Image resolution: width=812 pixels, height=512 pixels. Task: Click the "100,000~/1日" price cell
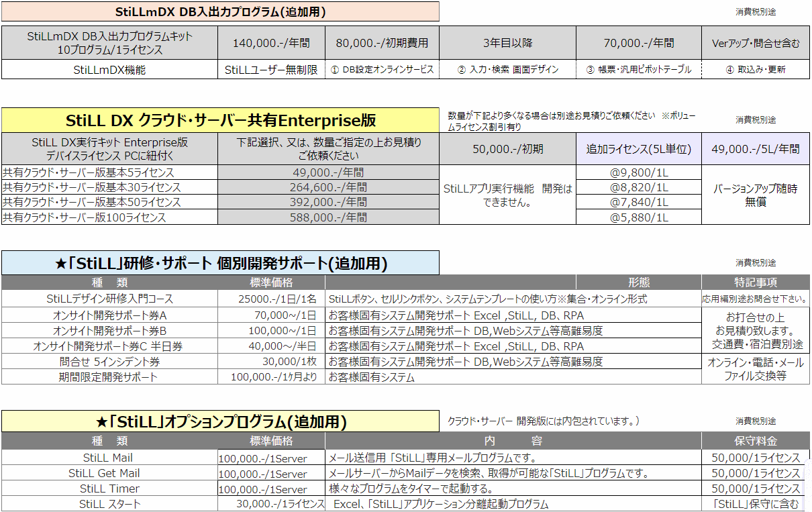(x=271, y=331)
